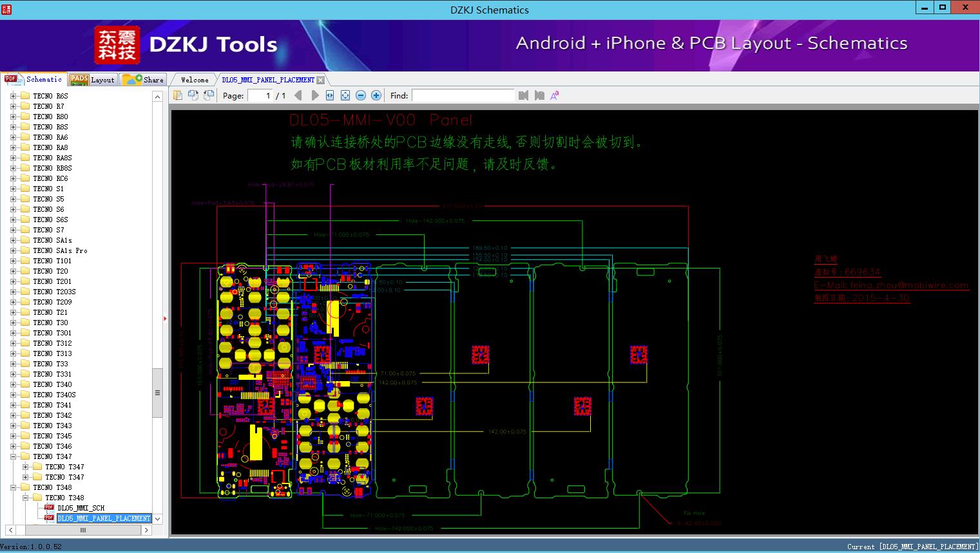Screen dimensions: 980x553
Task: Click the tree scroll up arrow
Action: pyautogui.click(x=157, y=96)
